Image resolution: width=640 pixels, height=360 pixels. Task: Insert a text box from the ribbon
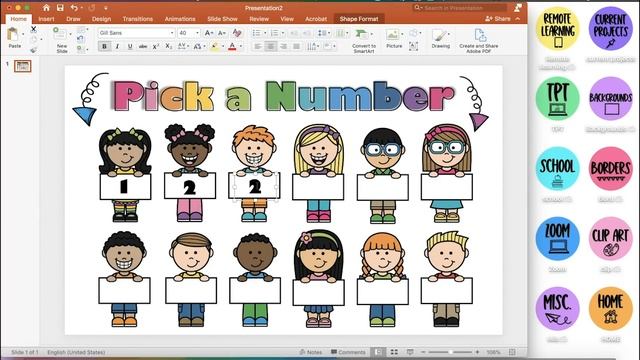413,46
